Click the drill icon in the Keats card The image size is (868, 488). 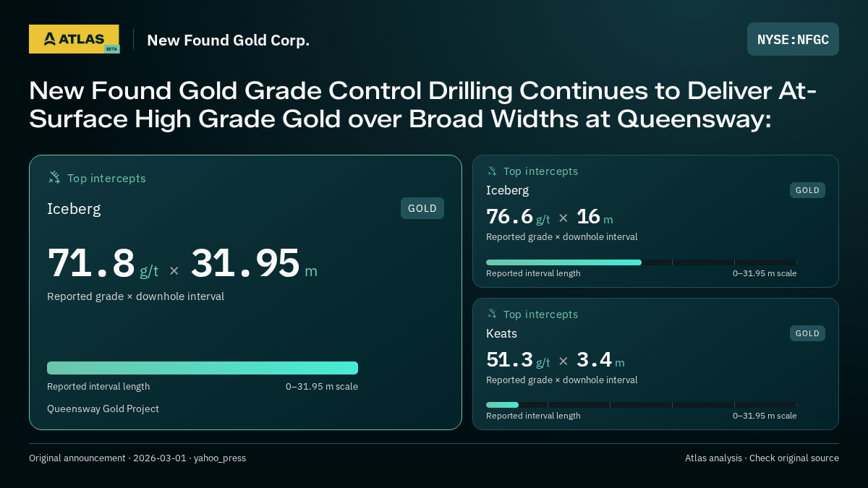492,314
